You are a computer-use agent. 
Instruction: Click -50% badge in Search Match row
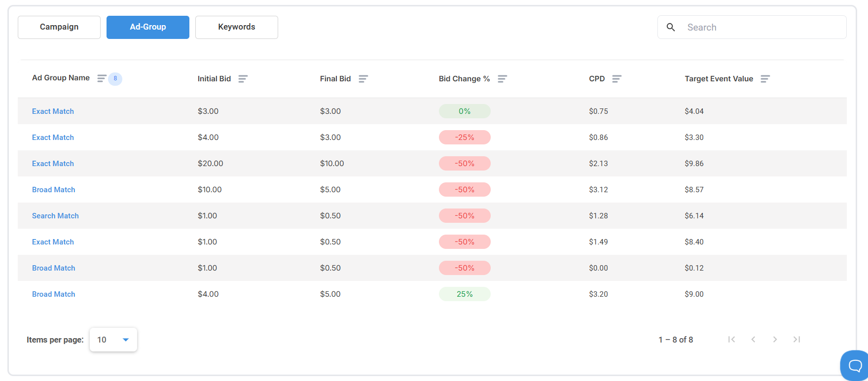[x=465, y=216]
